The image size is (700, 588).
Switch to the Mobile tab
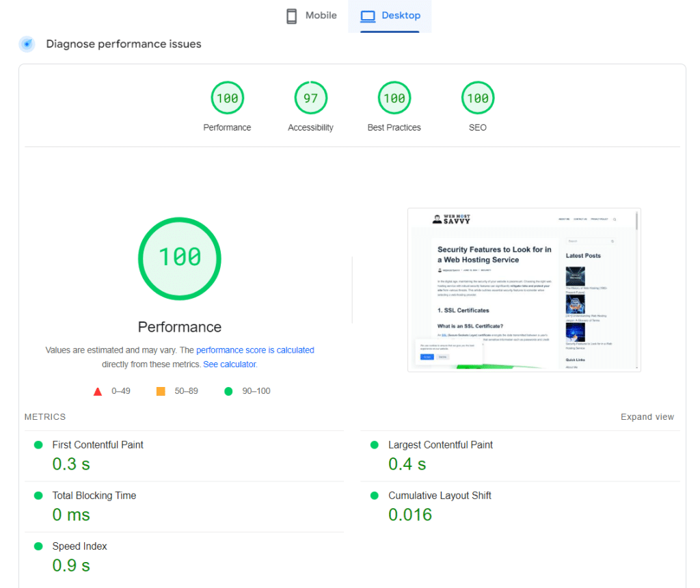pos(311,15)
